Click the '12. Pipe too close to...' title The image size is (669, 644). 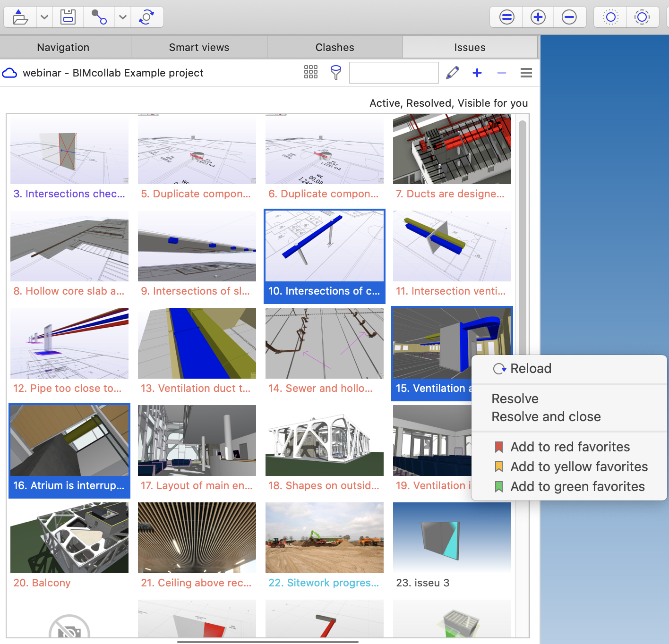tap(68, 388)
